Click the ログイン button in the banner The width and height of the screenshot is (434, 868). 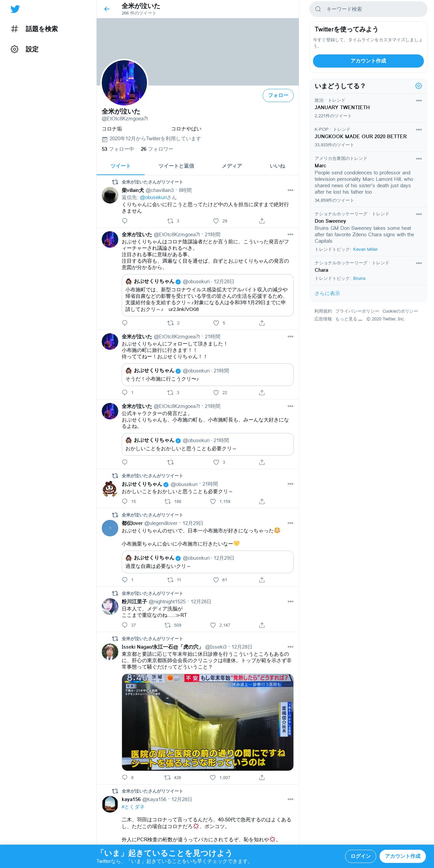point(361,856)
